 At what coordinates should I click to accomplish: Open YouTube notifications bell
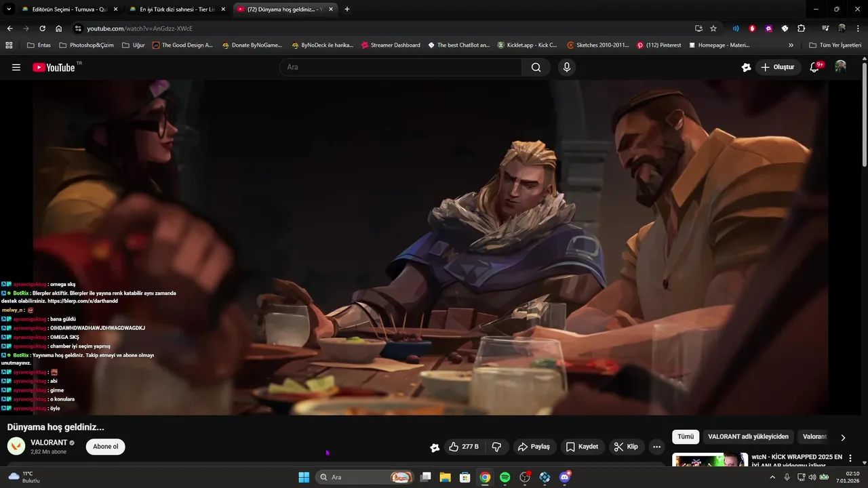(816, 67)
